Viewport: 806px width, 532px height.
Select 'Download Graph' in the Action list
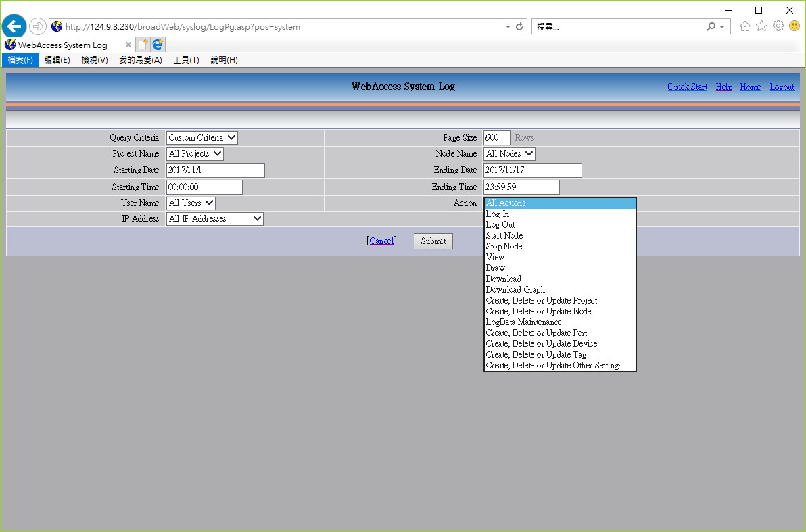(560, 290)
